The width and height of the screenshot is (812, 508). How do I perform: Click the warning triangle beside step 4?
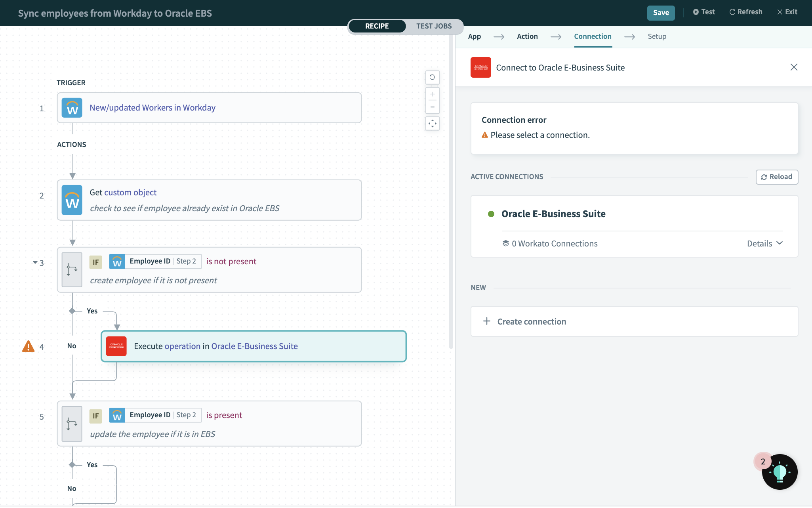click(x=28, y=346)
